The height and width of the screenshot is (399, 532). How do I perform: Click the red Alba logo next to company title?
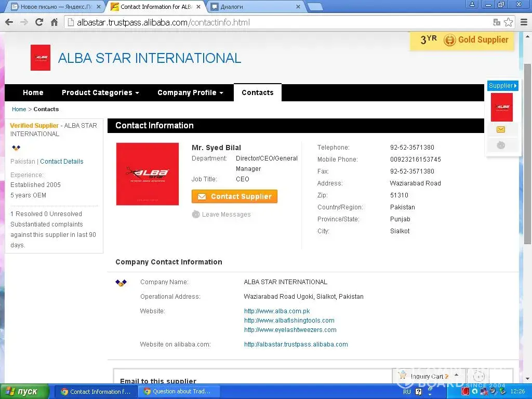tap(41, 58)
